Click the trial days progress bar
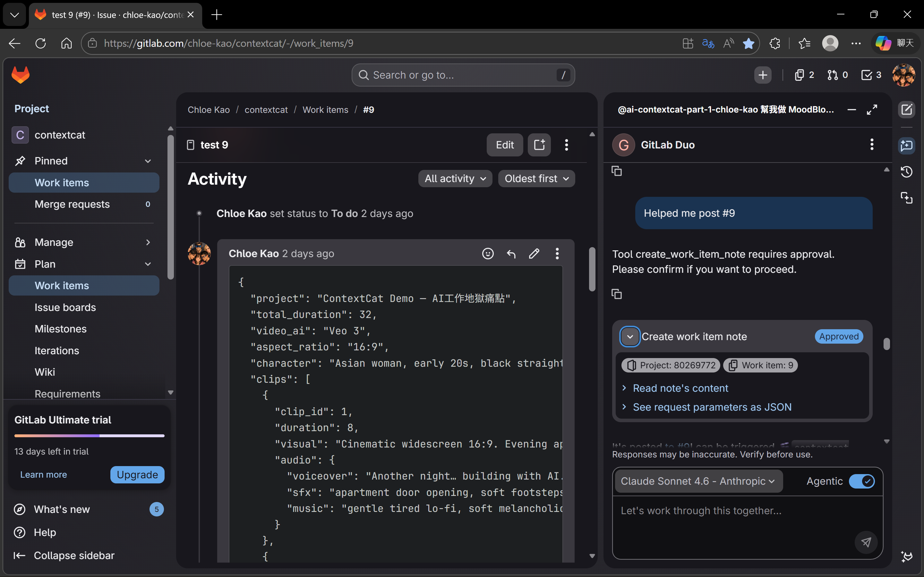This screenshot has height=577, width=924. pos(89,435)
